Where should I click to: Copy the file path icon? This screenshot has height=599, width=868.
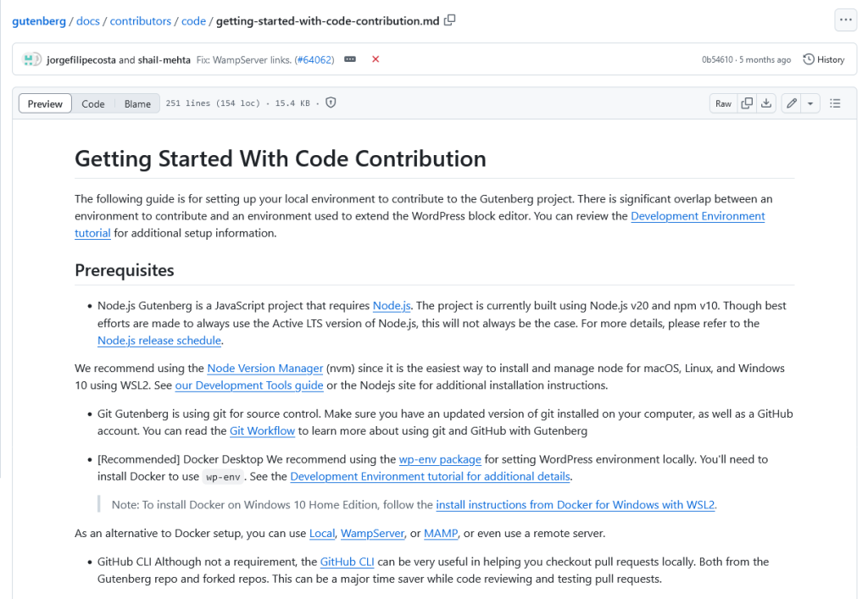pyautogui.click(x=450, y=20)
